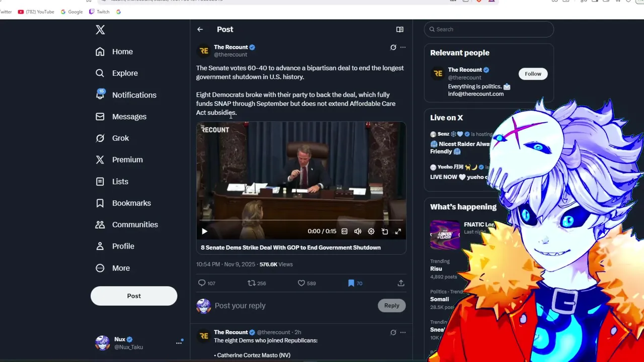
Task: Open trending topic Somali
Action: click(440, 299)
